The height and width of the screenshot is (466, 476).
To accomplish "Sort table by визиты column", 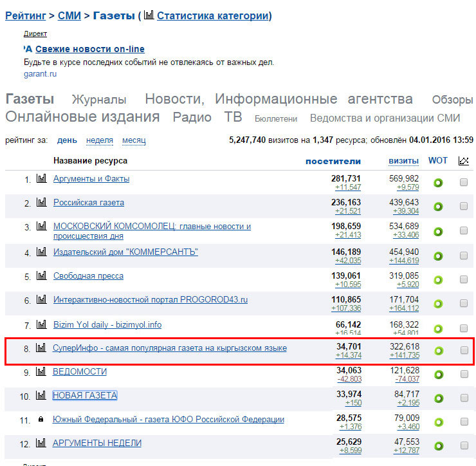I will [x=403, y=162].
